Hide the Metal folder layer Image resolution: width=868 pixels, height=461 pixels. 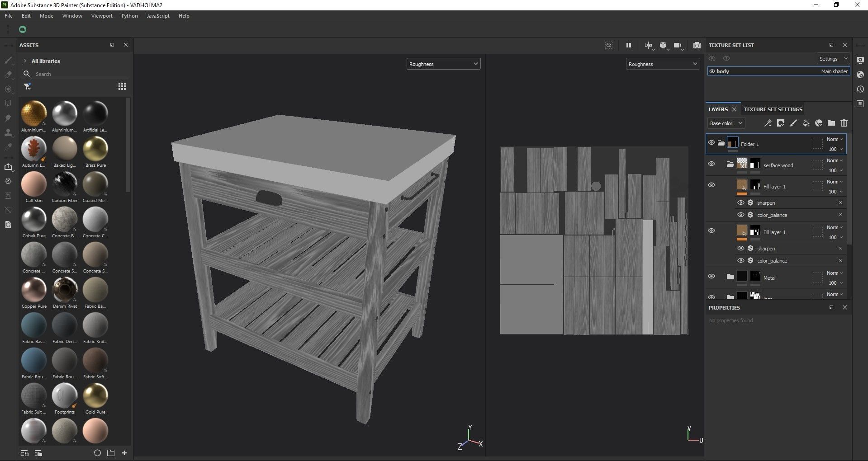pyautogui.click(x=711, y=276)
